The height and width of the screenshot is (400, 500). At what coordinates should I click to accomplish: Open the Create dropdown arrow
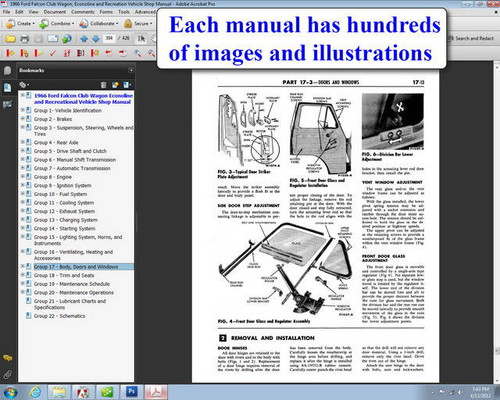[34, 24]
